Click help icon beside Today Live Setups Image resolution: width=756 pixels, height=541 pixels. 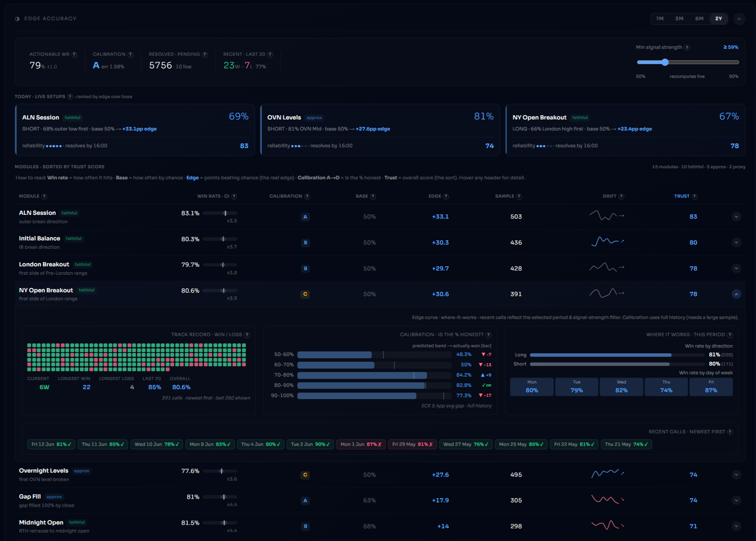point(70,97)
